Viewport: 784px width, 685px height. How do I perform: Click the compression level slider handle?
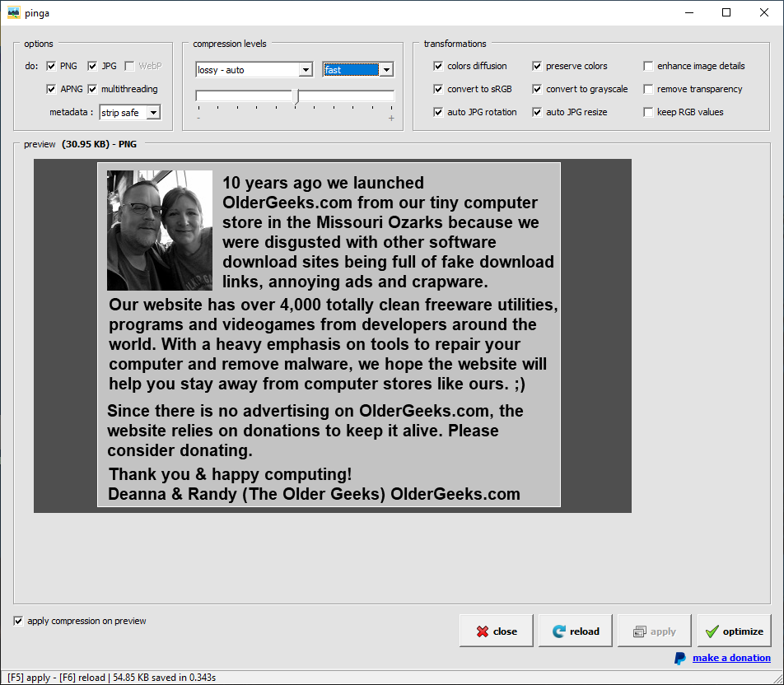296,96
